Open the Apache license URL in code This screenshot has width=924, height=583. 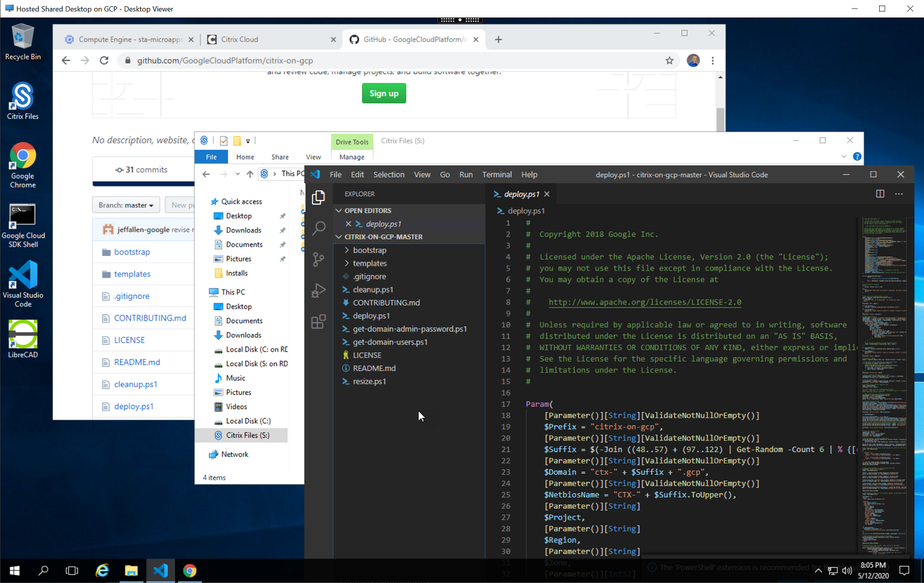point(645,302)
